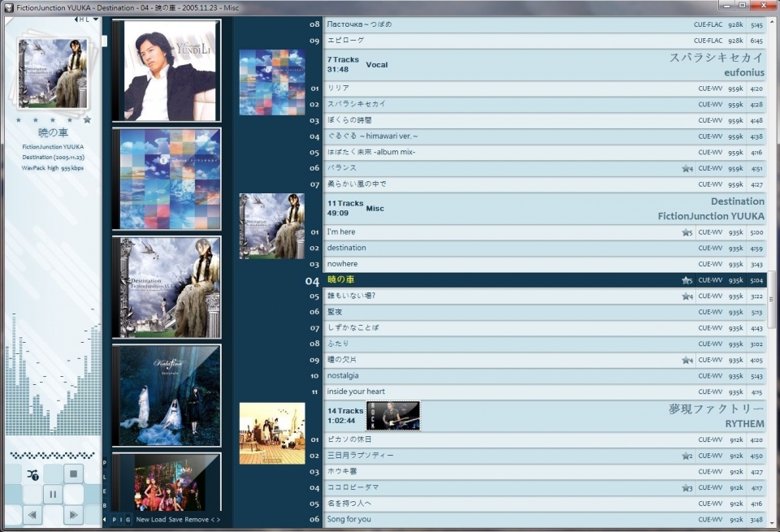
Task: Click the 'Vocal' genre label
Action: point(376,65)
